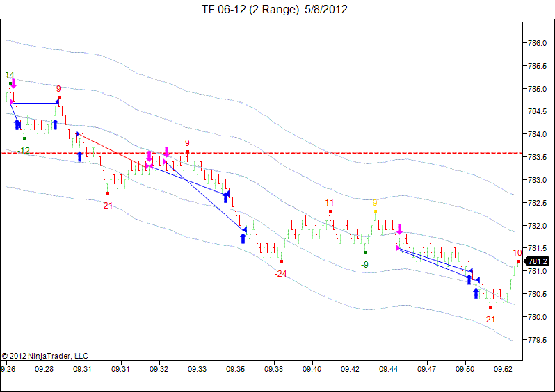The width and height of the screenshot is (555, 392).
Task: Click the red 10 swing label
Action: [x=517, y=253]
